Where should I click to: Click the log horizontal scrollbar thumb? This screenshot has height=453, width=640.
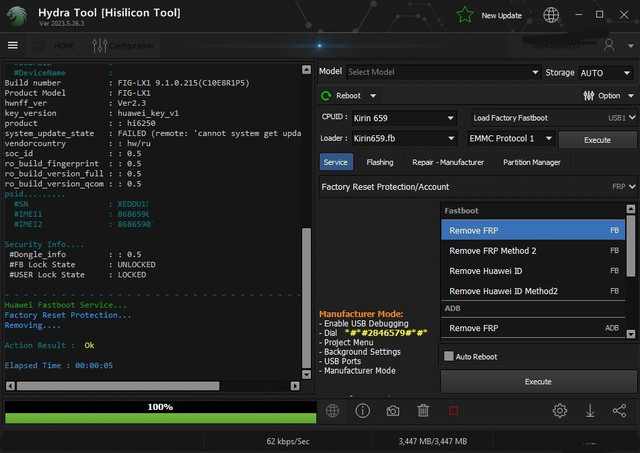(x=118, y=386)
